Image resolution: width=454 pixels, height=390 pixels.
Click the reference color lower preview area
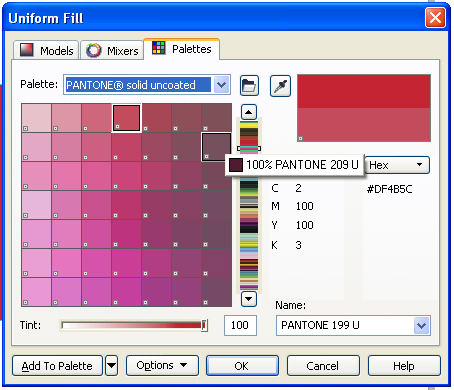point(364,125)
